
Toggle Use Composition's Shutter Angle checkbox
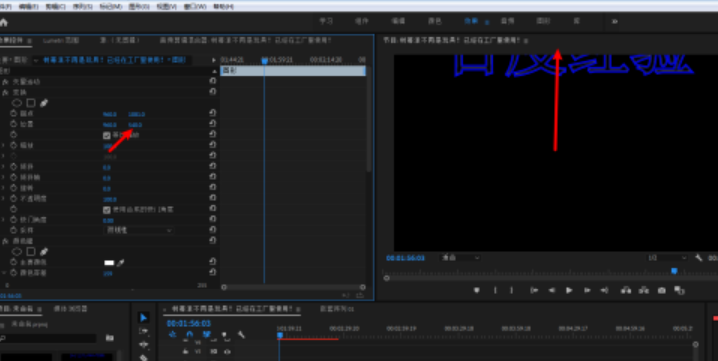(x=107, y=210)
